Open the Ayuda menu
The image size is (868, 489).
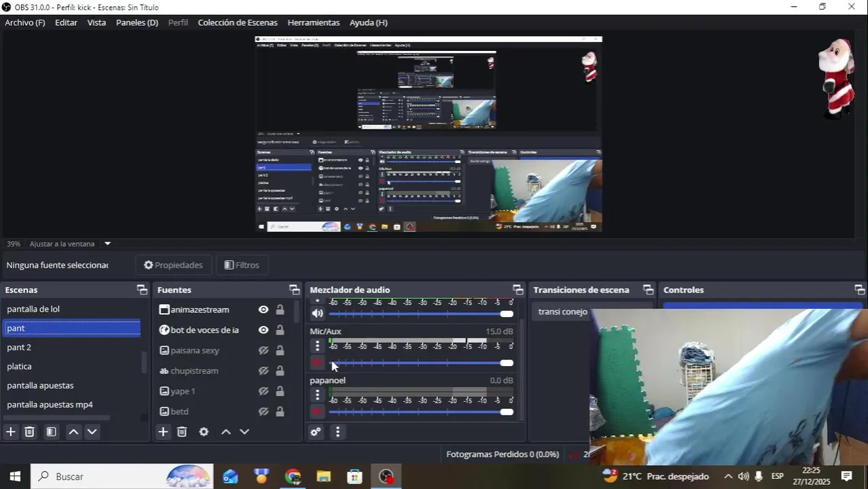tap(368, 22)
